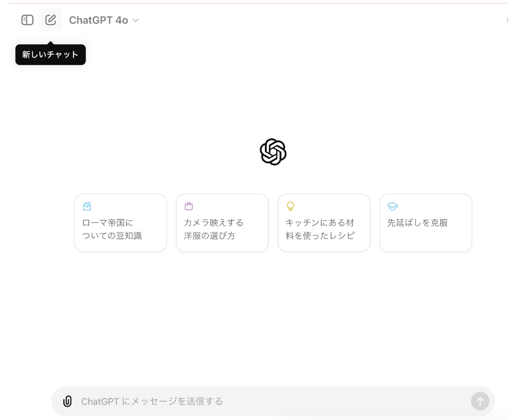Select the graduation cap icon on the procrastination card
This screenshot has height=420, width=514.
tap(392, 206)
